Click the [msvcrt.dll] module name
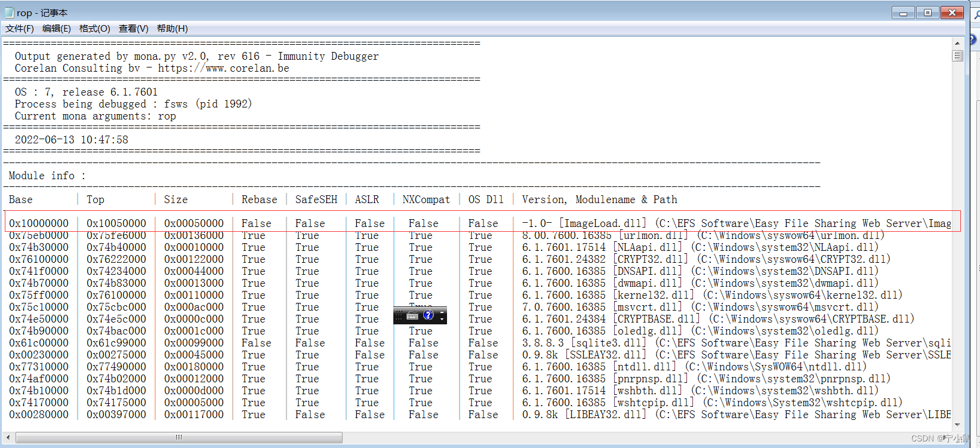This screenshot has height=448, width=980. (648, 307)
